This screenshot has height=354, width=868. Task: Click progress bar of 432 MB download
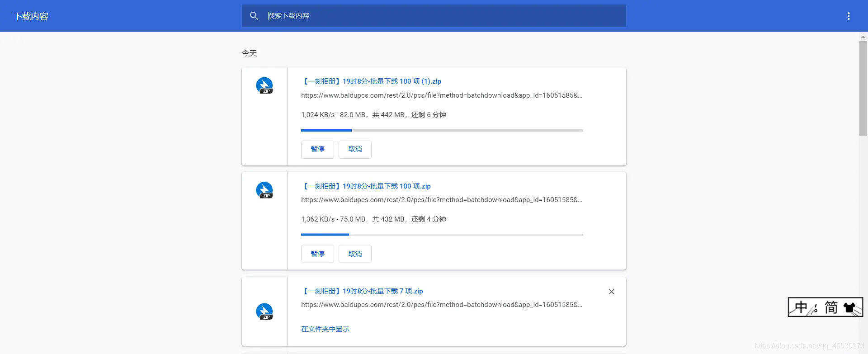tap(442, 235)
